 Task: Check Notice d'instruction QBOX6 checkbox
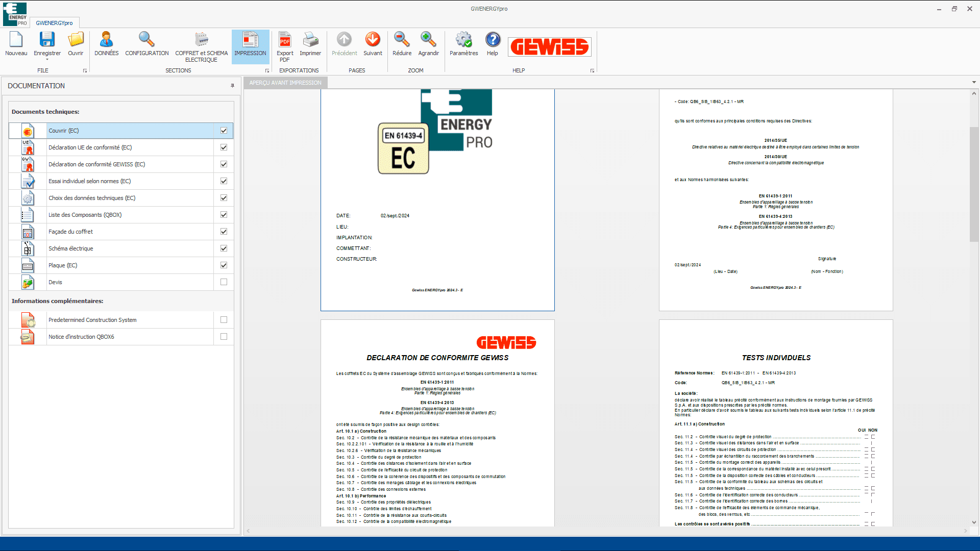click(224, 337)
